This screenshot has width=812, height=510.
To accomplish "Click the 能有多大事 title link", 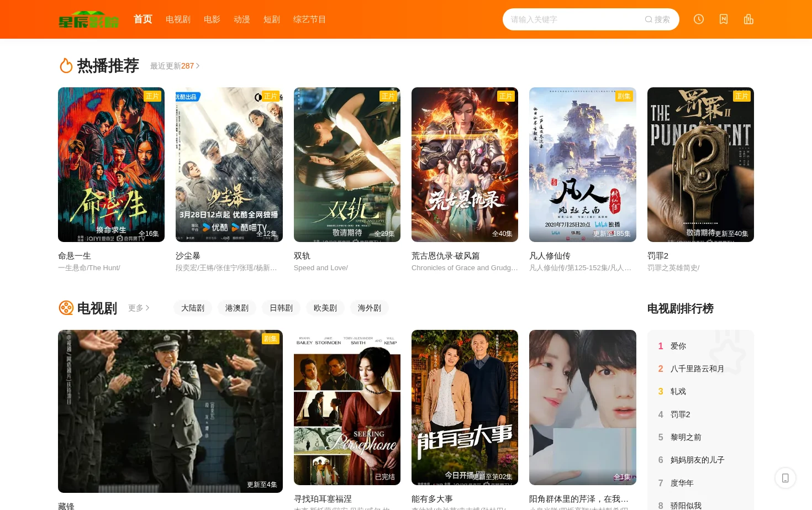I will [x=432, y=499].
